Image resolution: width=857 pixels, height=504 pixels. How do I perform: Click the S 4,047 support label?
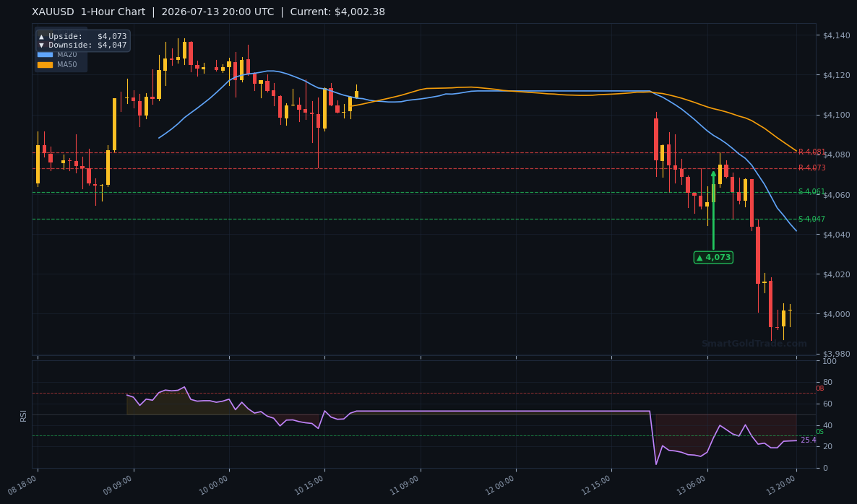click(x=811, y=219)
